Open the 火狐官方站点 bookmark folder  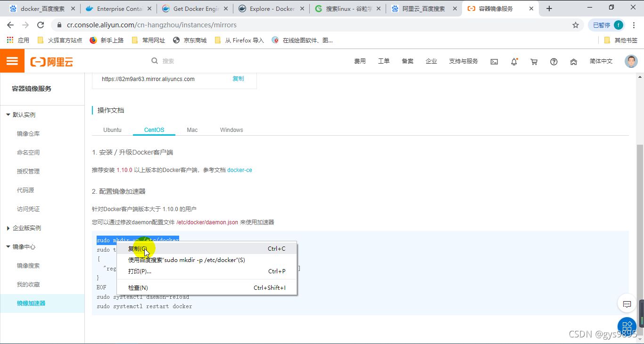(x=59, y=40)
